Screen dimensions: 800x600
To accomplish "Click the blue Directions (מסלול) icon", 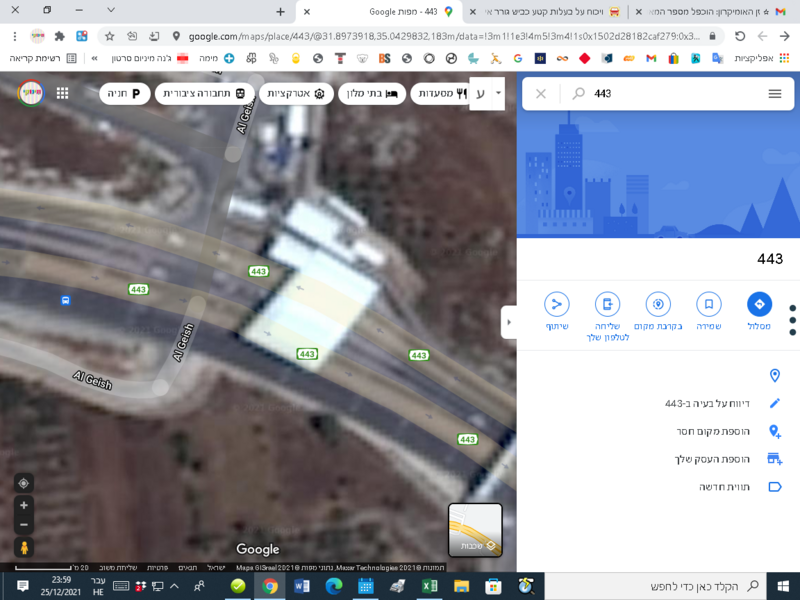I will pyautogui.click(x=759, y=305).
